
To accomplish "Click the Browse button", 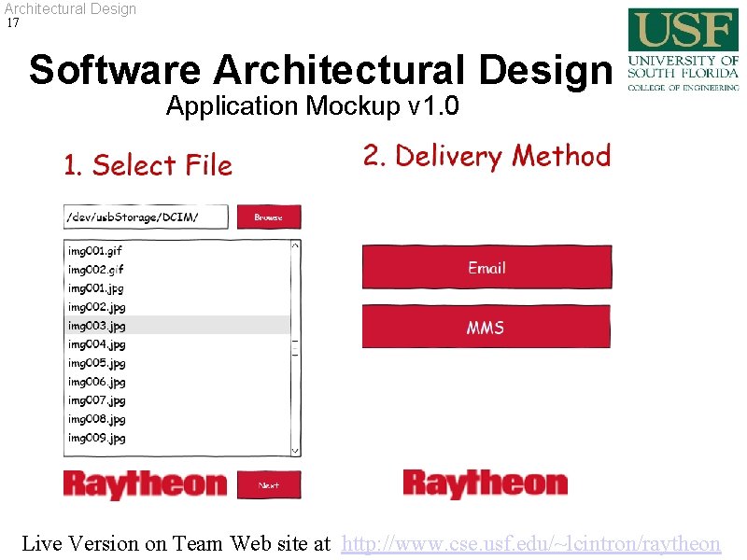I will [x=269, y=217].
